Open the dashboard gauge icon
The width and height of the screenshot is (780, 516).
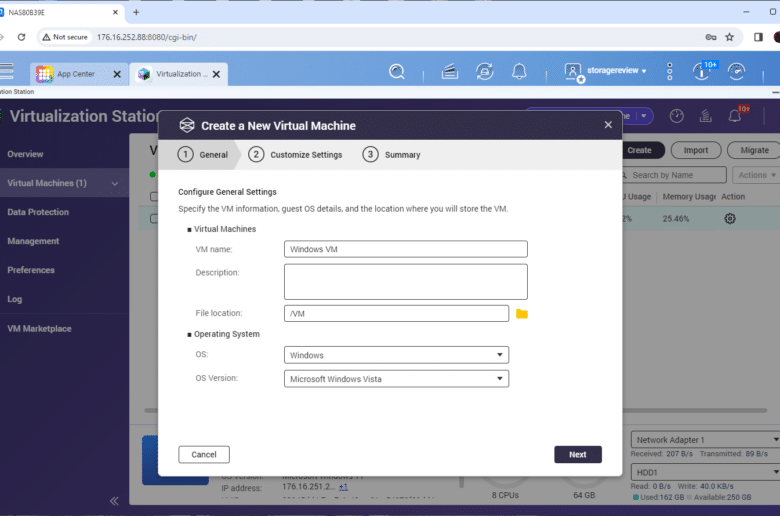(x=736, y=72)
